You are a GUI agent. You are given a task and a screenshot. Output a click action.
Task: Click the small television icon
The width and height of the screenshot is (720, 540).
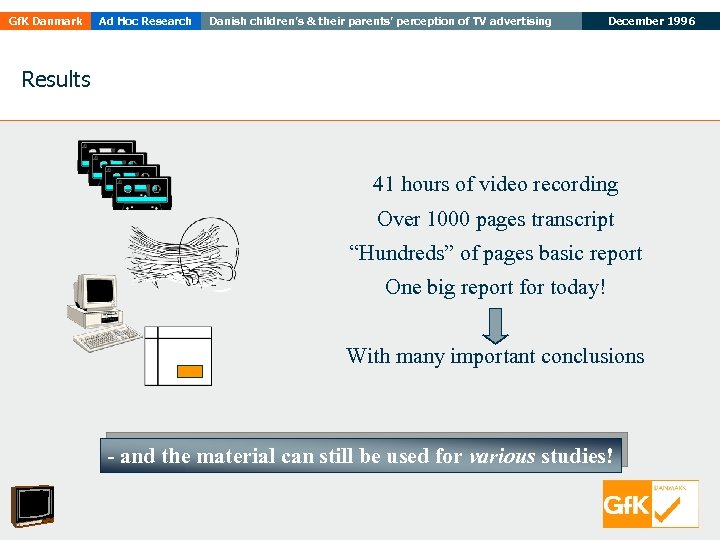coord(32,506)
